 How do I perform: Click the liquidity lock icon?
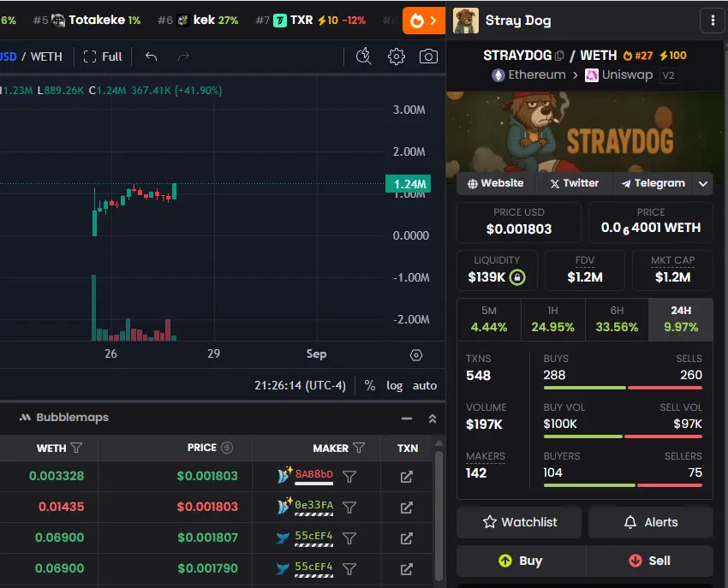(517, 277)
